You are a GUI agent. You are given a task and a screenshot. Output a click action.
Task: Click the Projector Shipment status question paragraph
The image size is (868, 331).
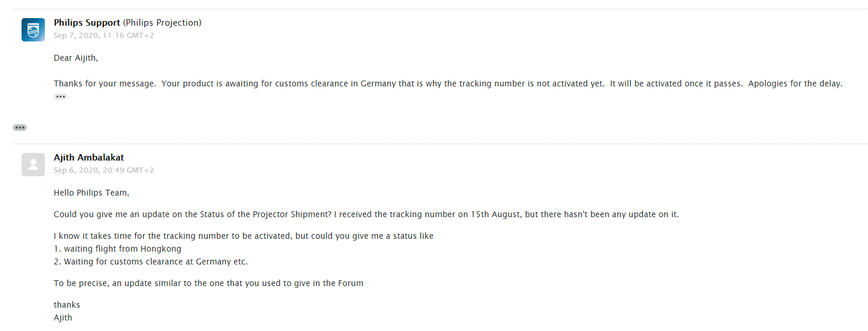366,214
